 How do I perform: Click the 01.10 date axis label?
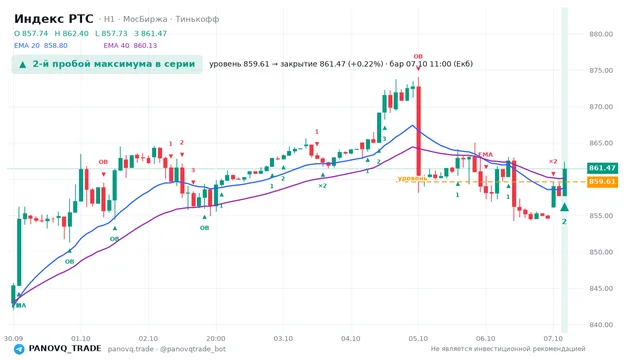[81, 338]
